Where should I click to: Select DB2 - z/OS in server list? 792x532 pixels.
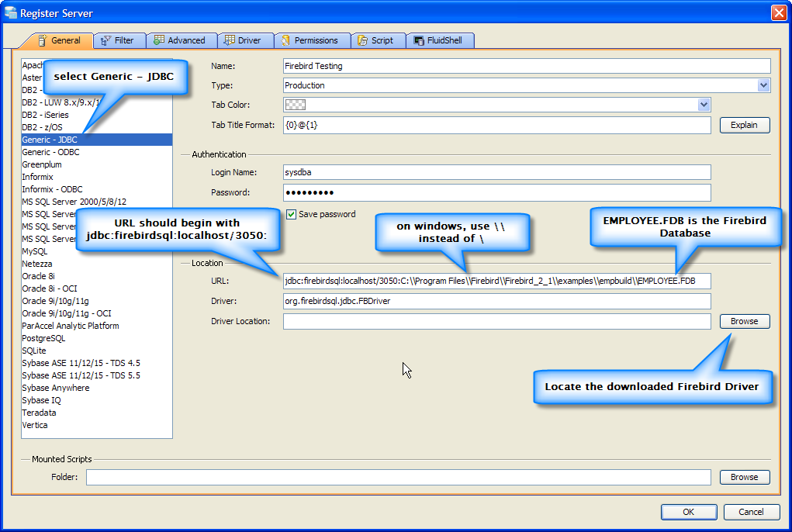click(x=97, y=127)
